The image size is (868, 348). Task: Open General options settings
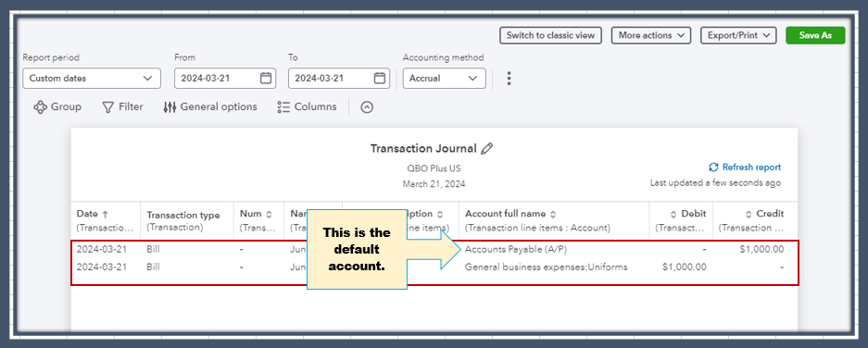210,106
